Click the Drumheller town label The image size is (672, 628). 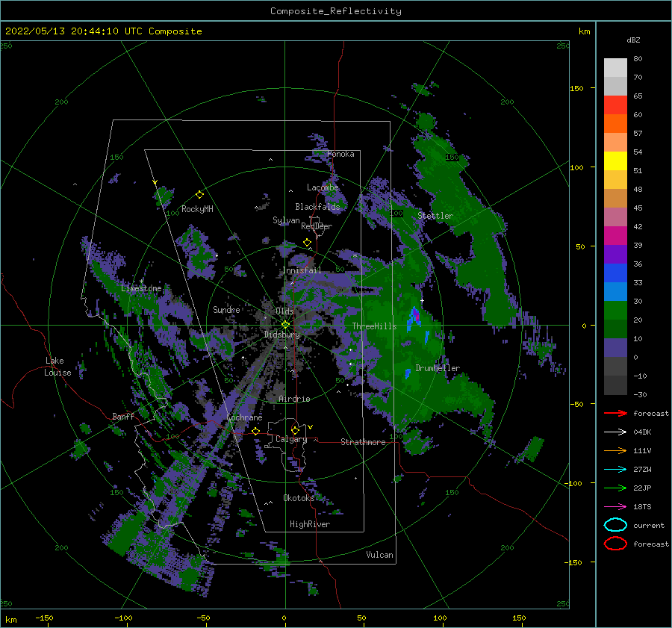tap(438, 368)
